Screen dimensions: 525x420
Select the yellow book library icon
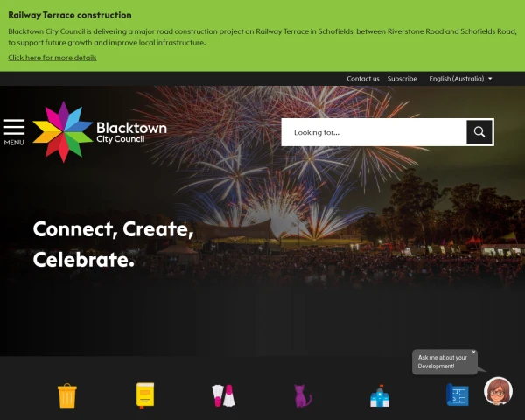(145, 395)
